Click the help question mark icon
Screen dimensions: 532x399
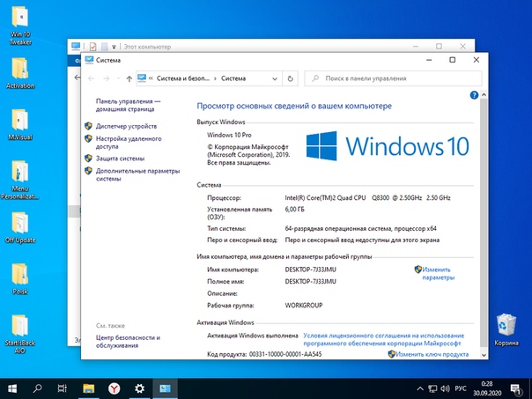[474, 95]
